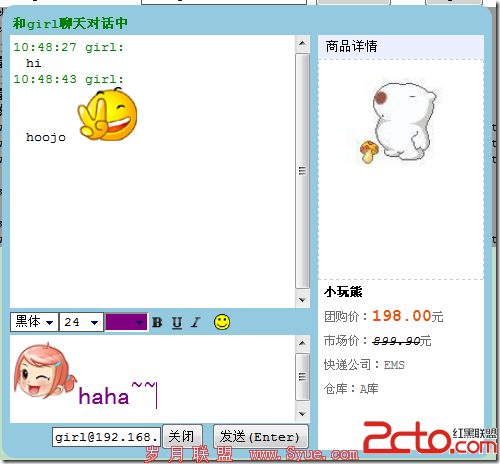This screenshot has width=500, height=464.
Task: Open the font size 24 dropdown
Action: pyautogui.click(x=81, y=322)
